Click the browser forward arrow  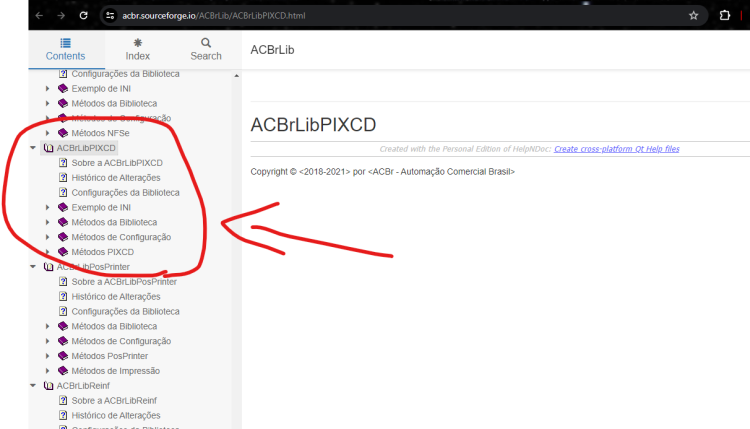coord(61,16)
